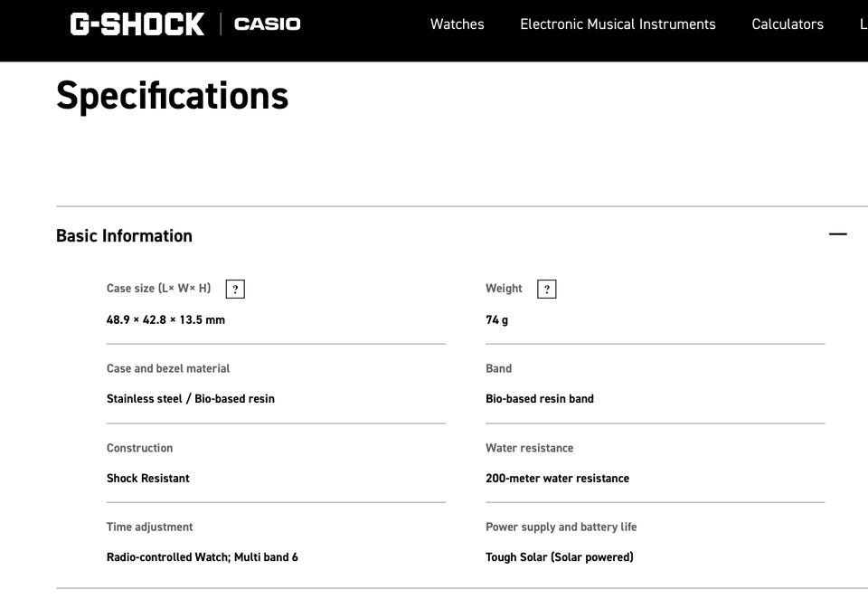Open the Case size help icon

pos(235,289)
